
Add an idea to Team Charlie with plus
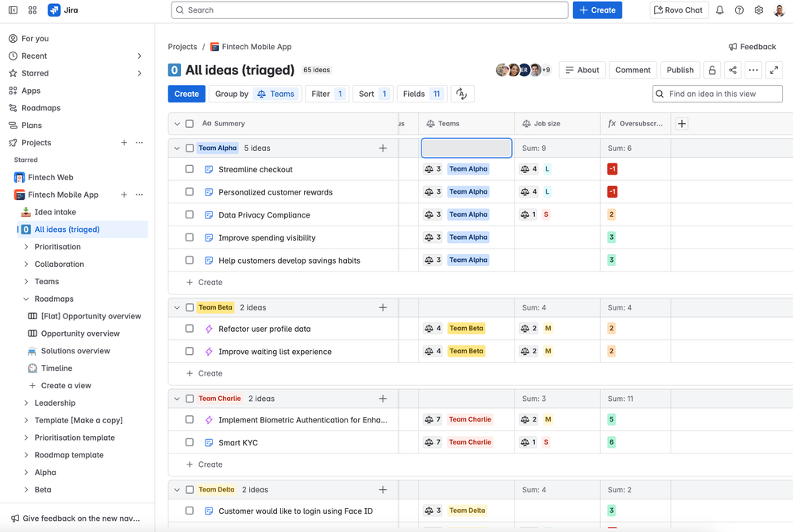tap(383, 399)
